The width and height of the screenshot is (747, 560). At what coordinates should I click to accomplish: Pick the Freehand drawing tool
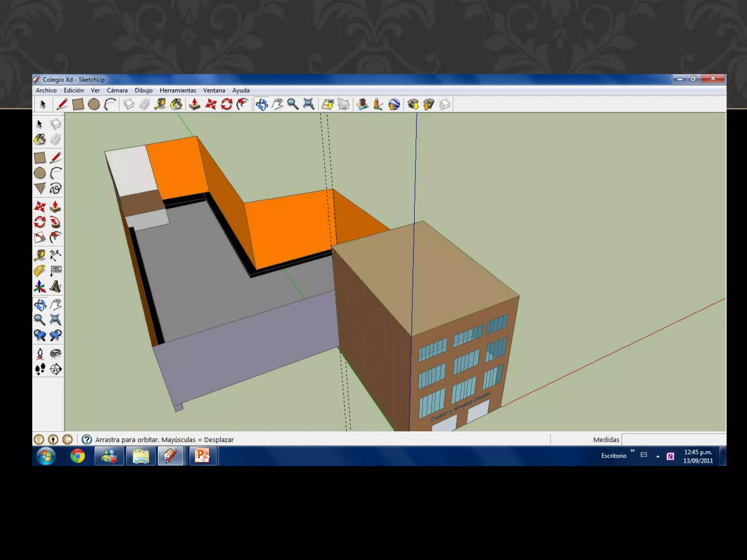tap(55, 188)
